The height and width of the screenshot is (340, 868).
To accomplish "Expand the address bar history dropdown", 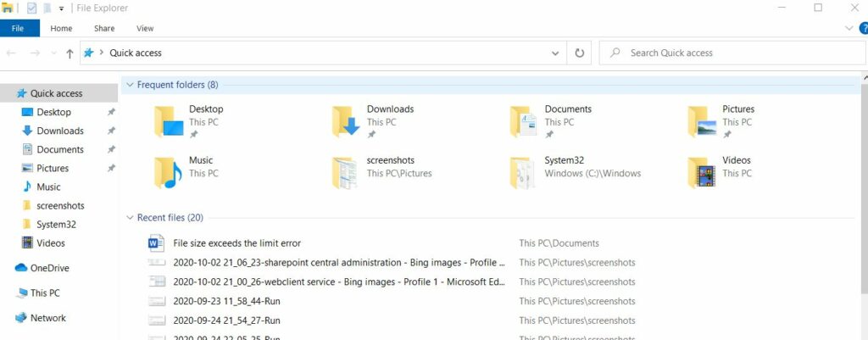I will pos(554,53).
